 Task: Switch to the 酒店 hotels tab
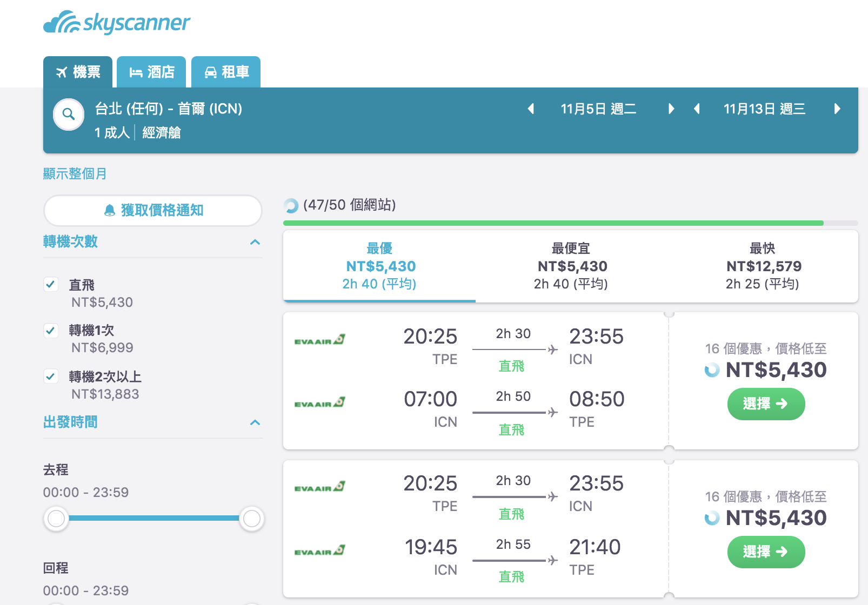click(151, 72)
